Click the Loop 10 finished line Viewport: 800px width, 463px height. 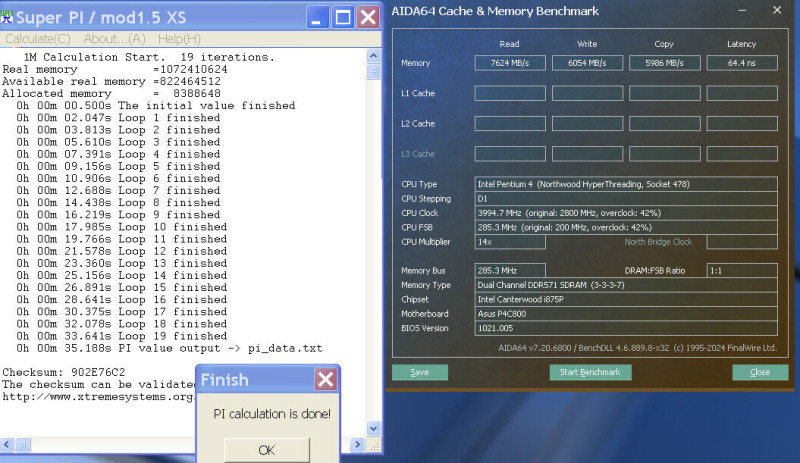point(121,227)
